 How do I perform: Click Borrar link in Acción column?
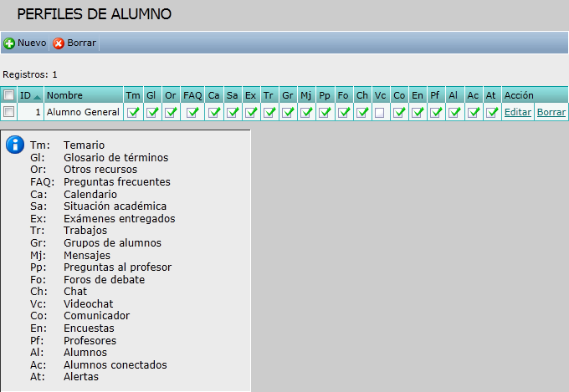pyautogui.click(x=551, y=112)
